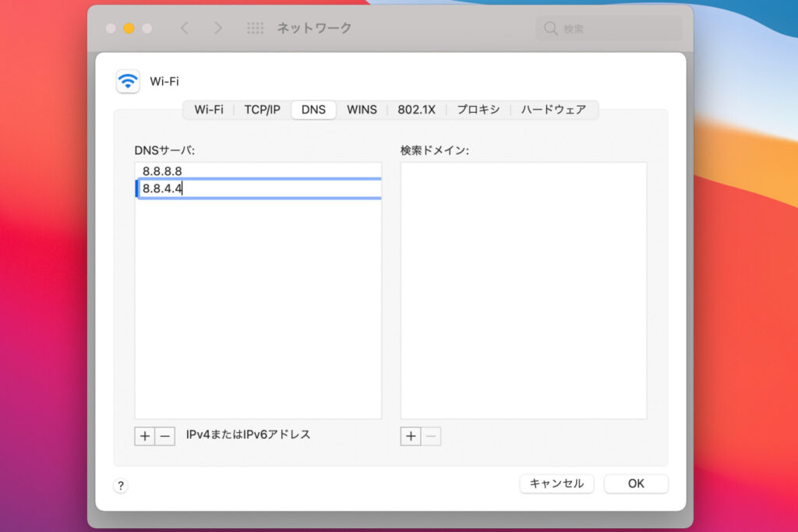Remove selected DNS server with minus button
Screen dimensions: 798x532
coord(165,436)
